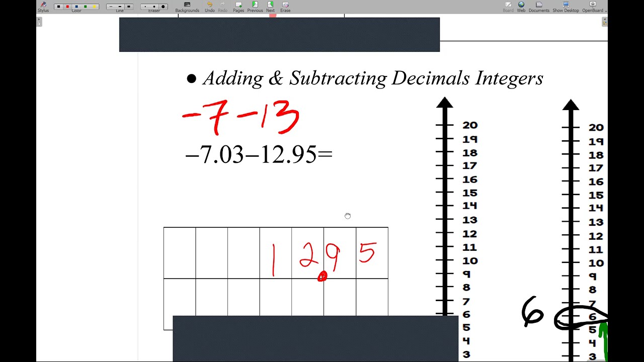The image size is (644, 362).
Task: Expand the right side panel tab
Action: coord(605,22)
